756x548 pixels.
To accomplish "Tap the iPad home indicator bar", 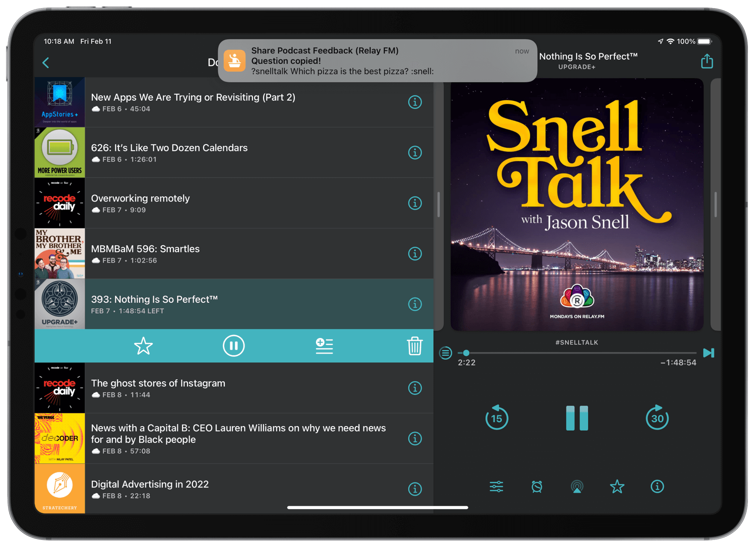I will [377, 508].
